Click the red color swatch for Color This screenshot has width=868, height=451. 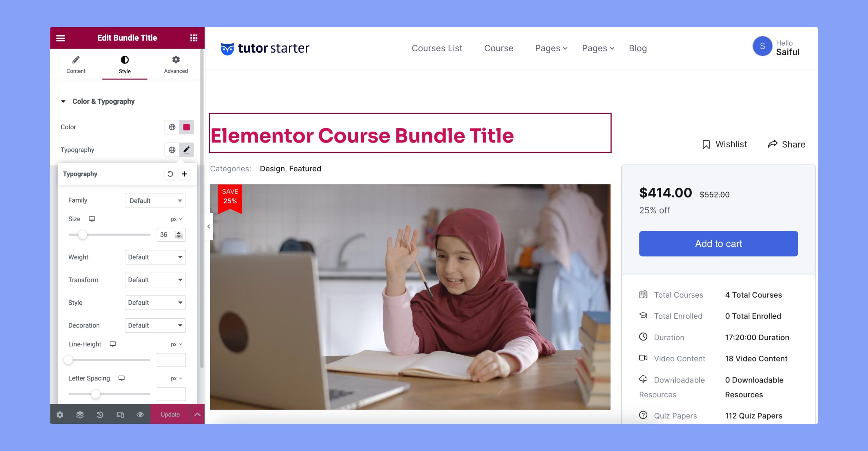coord(186,127)
